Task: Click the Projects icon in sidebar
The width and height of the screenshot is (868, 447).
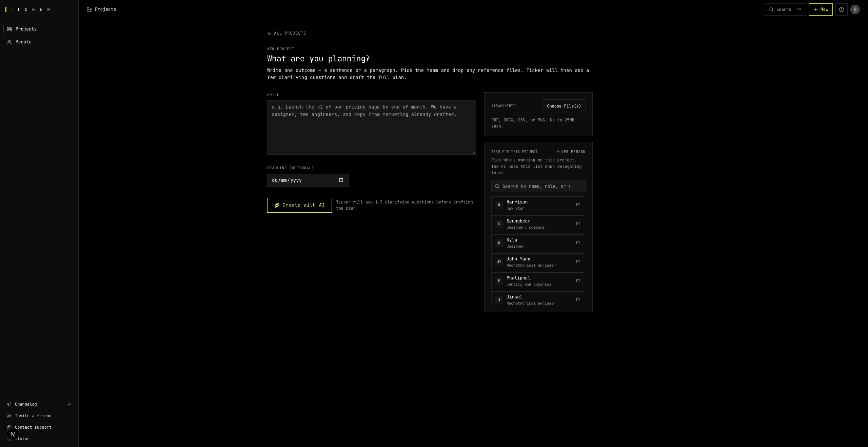Action: 9,29
